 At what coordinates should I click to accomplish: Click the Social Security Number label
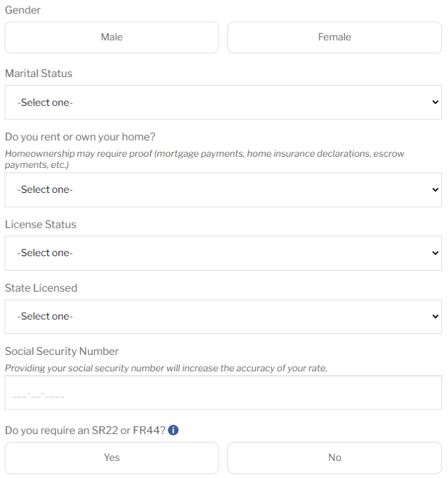tap(62, 351)
